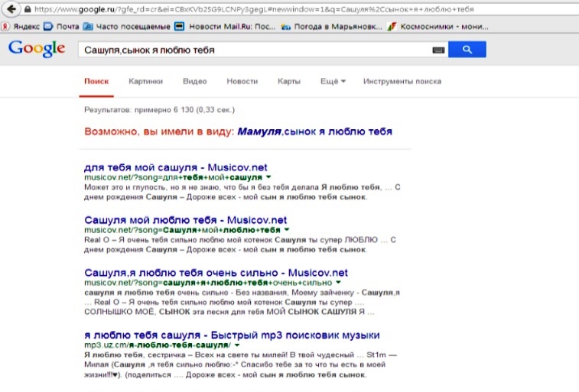
Task: Click snippet line СОЛНЫШКО МОЁ, СЫНОК эта песня
Action: point(229,312)
